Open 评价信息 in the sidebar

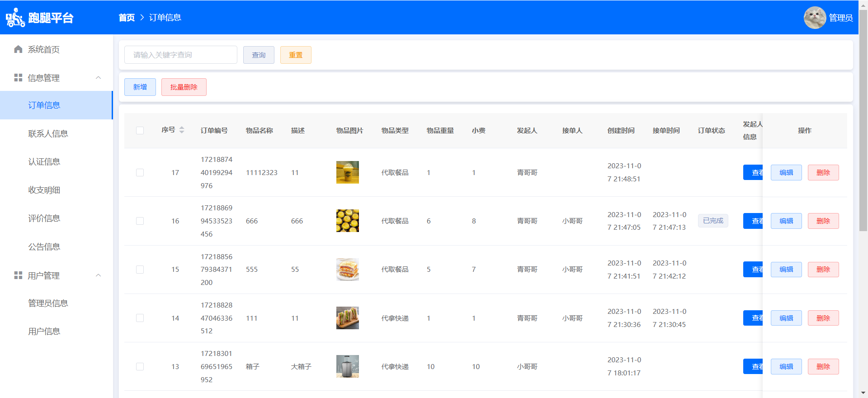pos(57,218)
